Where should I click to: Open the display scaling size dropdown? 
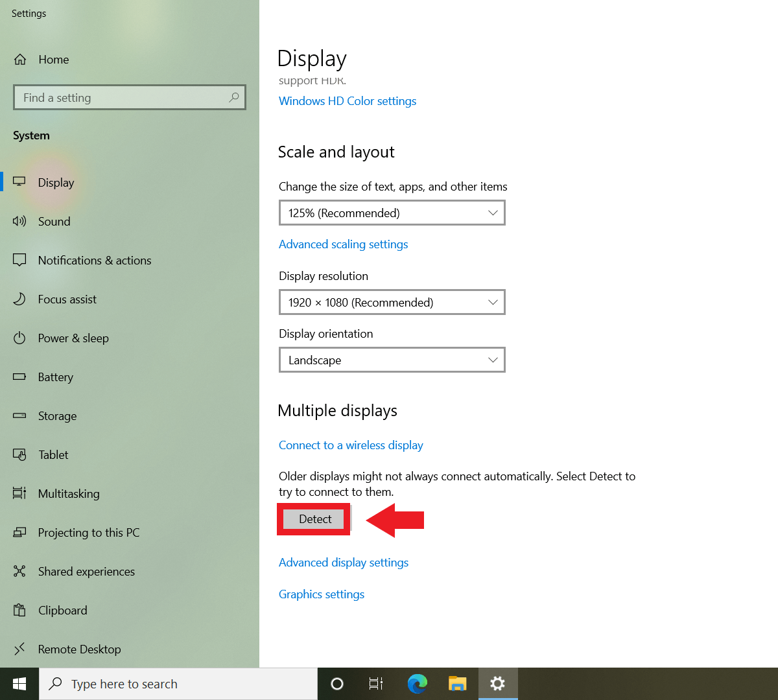point(392,213)
